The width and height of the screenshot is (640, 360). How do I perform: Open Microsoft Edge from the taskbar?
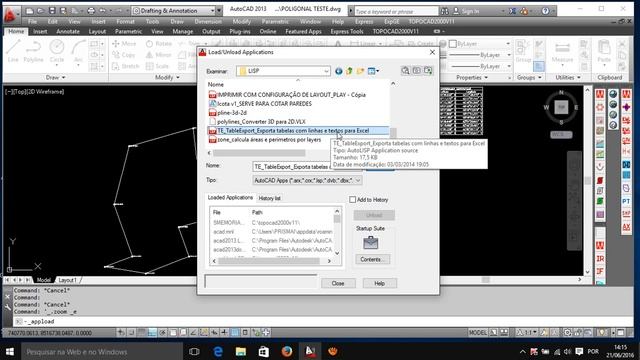218,351
